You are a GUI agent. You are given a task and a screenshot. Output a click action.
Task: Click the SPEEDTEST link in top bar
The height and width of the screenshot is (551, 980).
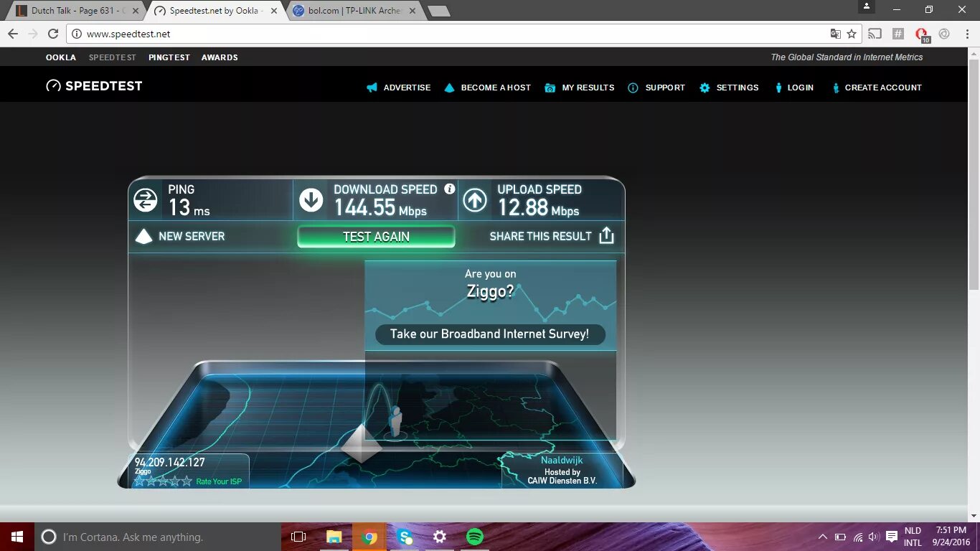pos(113,57)
